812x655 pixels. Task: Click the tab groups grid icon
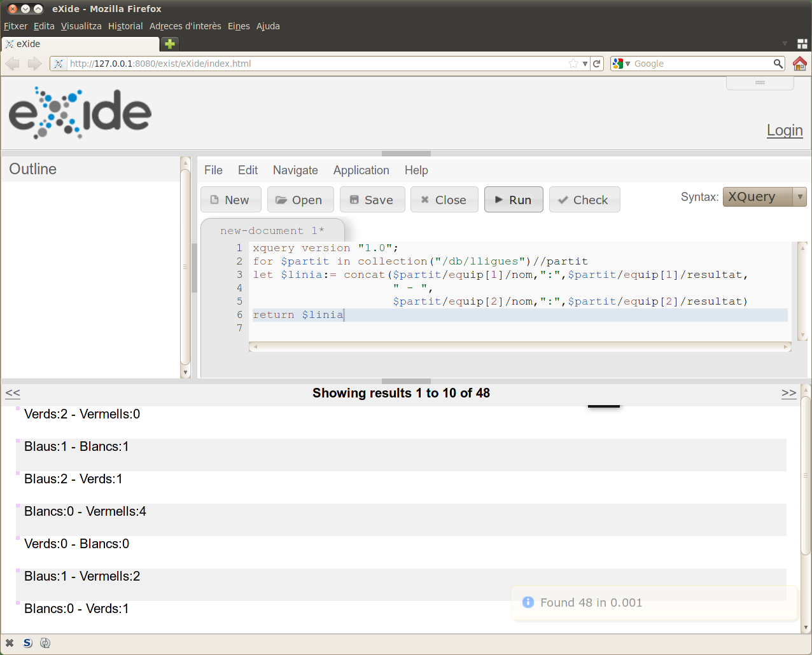point(802,44)
